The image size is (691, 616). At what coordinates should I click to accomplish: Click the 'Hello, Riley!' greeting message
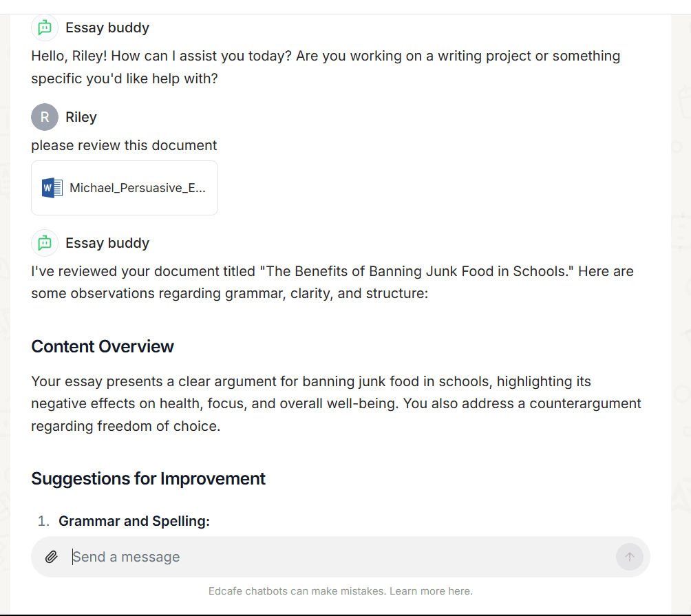pyautogui.click(x=326, y=67)
